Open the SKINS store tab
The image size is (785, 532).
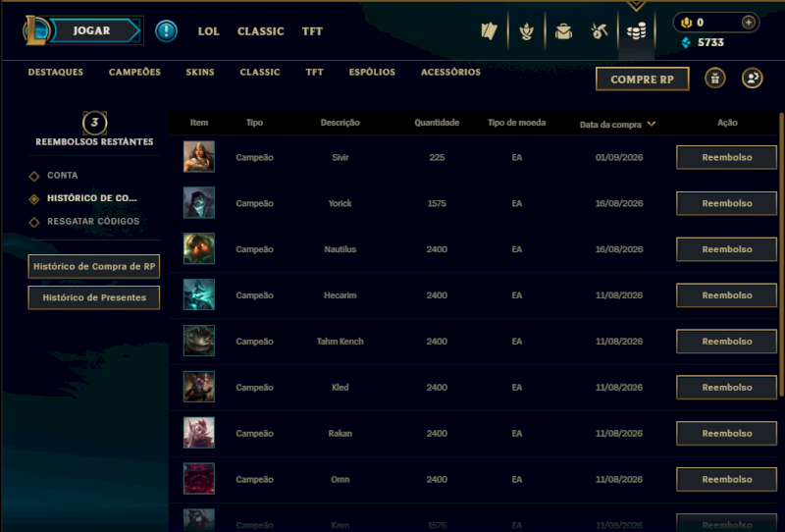[200, 72]
